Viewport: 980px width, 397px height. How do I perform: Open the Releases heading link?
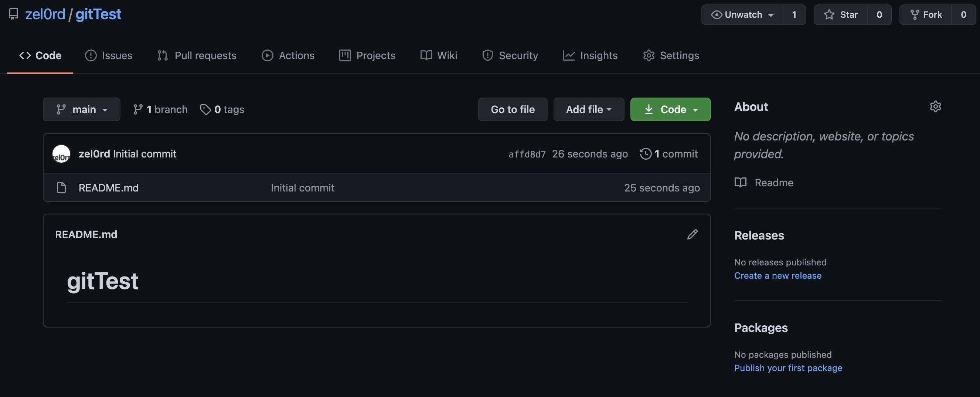click(x=759, y=235)
